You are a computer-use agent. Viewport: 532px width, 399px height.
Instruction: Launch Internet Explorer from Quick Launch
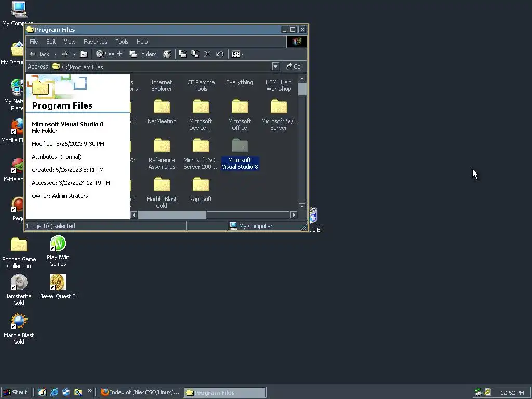coord(54,392)
